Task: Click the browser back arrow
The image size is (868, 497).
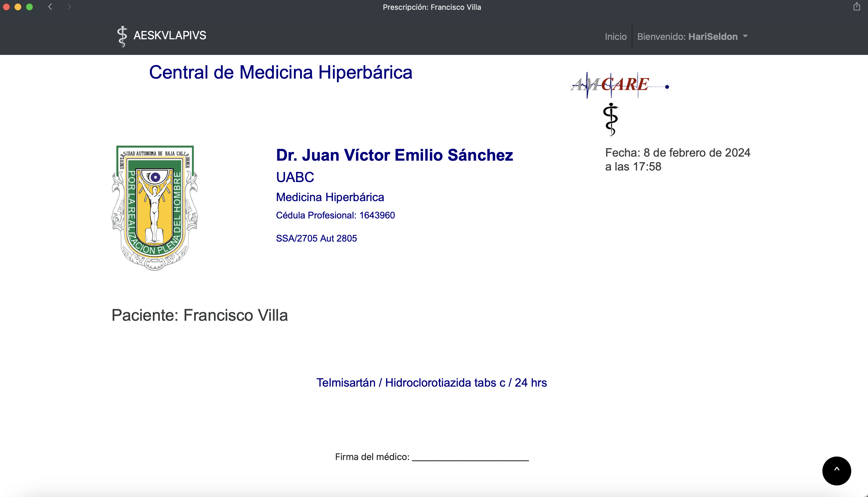Action: pyautogui.click(x=50, y=7)
